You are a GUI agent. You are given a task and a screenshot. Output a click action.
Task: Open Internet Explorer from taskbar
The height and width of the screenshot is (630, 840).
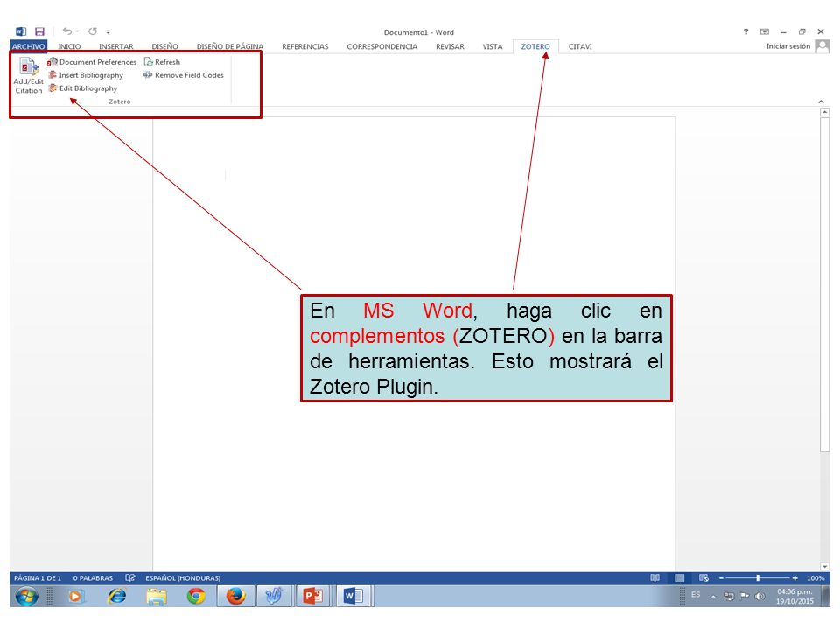click(x=116, y=596)
